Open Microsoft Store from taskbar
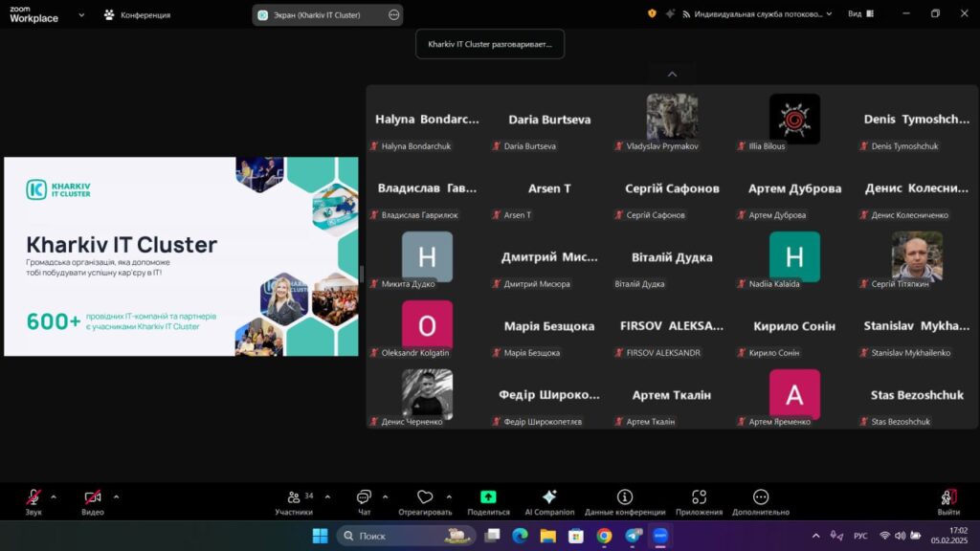 pos(576,536)
